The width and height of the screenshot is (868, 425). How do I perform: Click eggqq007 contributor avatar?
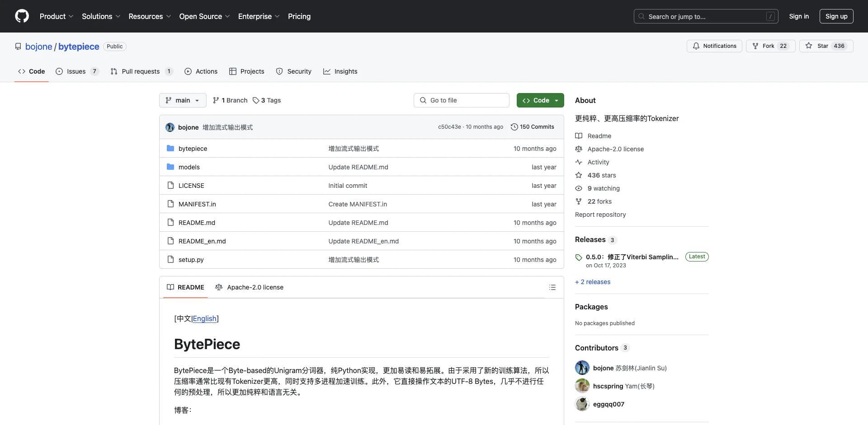(582, 404)
